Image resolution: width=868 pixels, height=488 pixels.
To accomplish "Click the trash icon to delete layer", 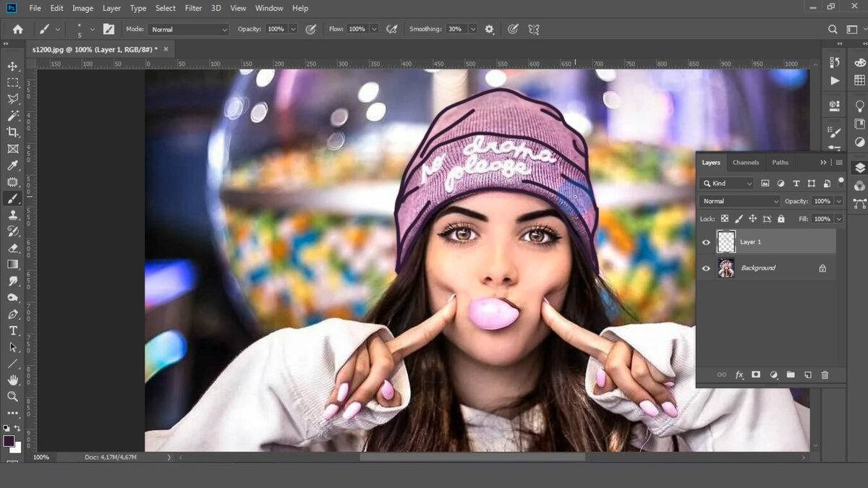I will (825, 375).
